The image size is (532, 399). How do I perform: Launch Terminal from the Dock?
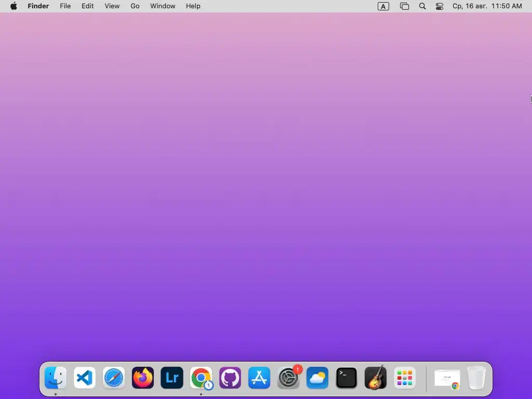click(x=347, y=378)
